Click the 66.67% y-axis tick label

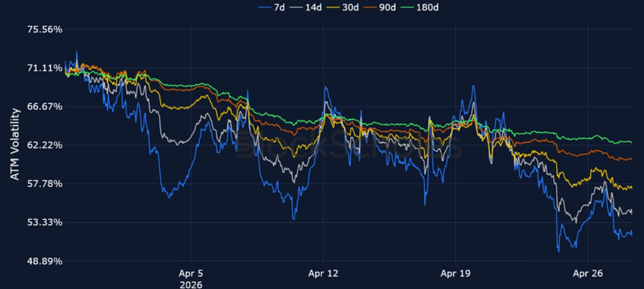[44, 107]
